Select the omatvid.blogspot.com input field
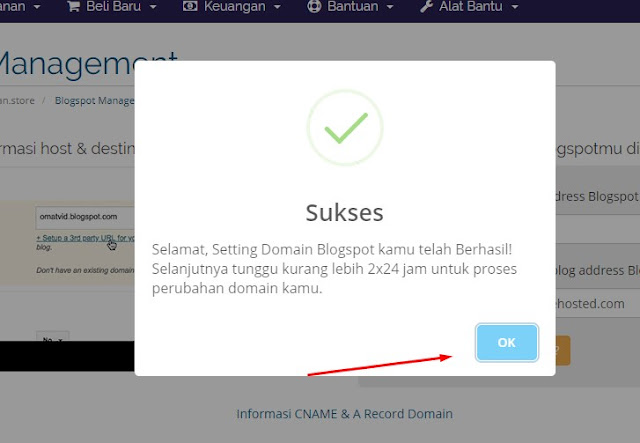This screenshot has width=640, height=443. [85, 217]
